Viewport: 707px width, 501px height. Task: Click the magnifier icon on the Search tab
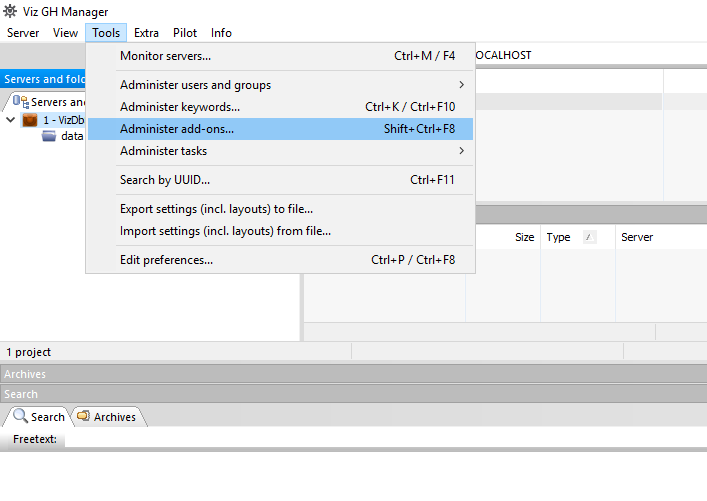tap(20, 416)
